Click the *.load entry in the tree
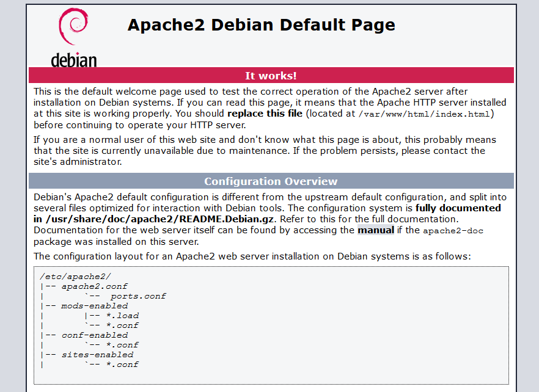The image size is (539, 392). 122,316
